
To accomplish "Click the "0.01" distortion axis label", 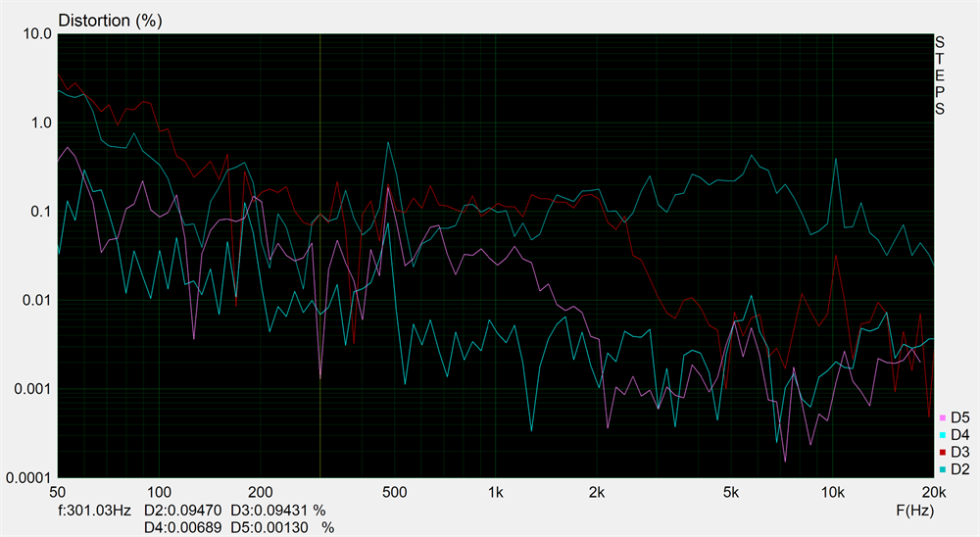I will coord(37,301).
